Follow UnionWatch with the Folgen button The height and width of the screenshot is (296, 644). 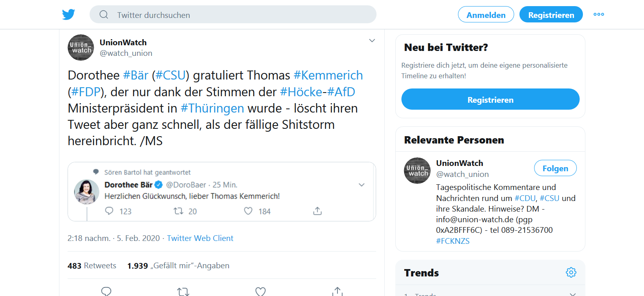click(x=555, y=168)
